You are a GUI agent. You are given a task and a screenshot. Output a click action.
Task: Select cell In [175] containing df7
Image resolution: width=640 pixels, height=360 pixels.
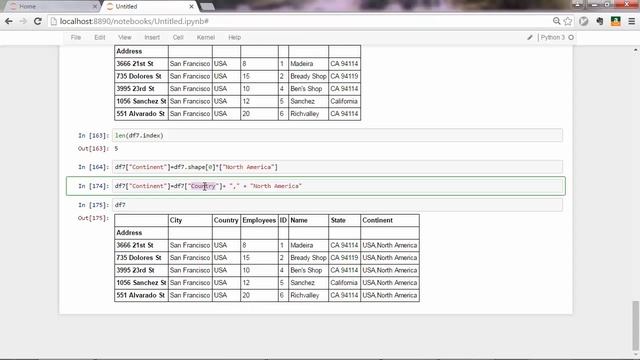click(337, 205)
